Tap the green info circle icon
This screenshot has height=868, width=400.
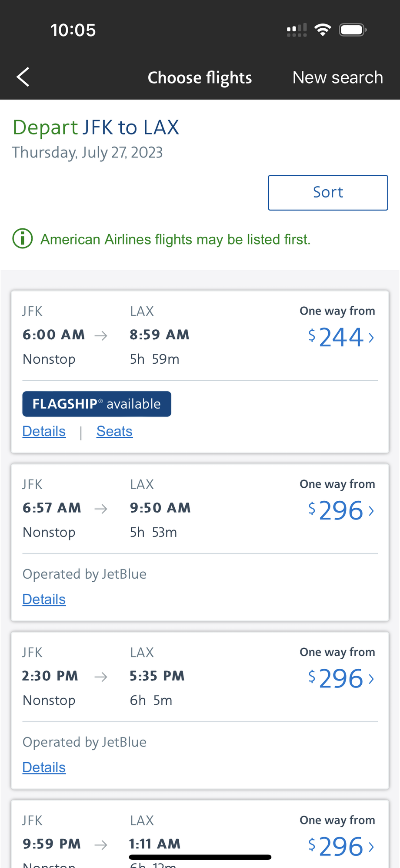[23, 238]
